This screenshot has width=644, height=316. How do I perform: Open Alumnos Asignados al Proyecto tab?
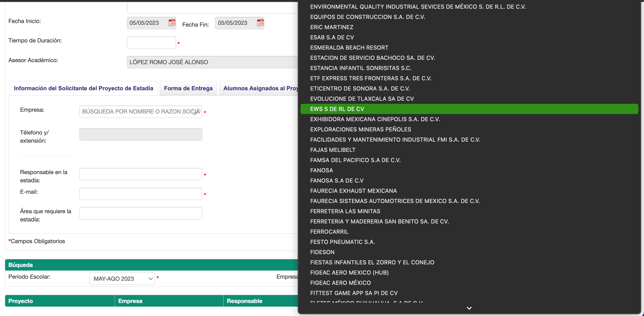click(259, 88)
